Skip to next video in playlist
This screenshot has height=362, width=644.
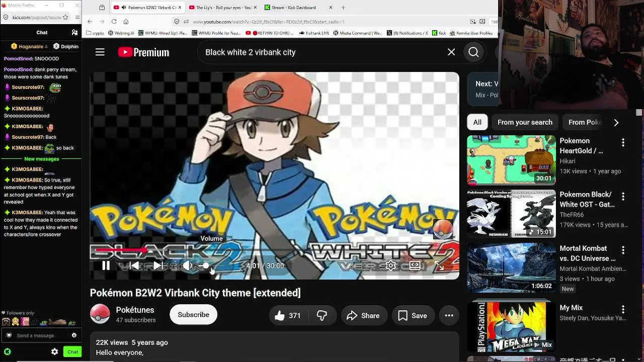point(158,265)
